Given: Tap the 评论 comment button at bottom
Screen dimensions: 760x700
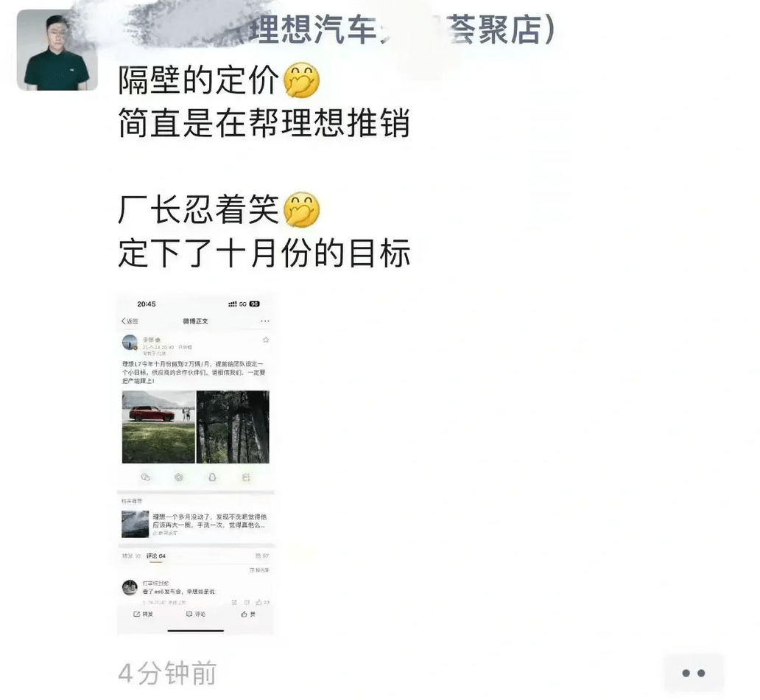Looking at the screenshot, I should (x=196, y=614).
